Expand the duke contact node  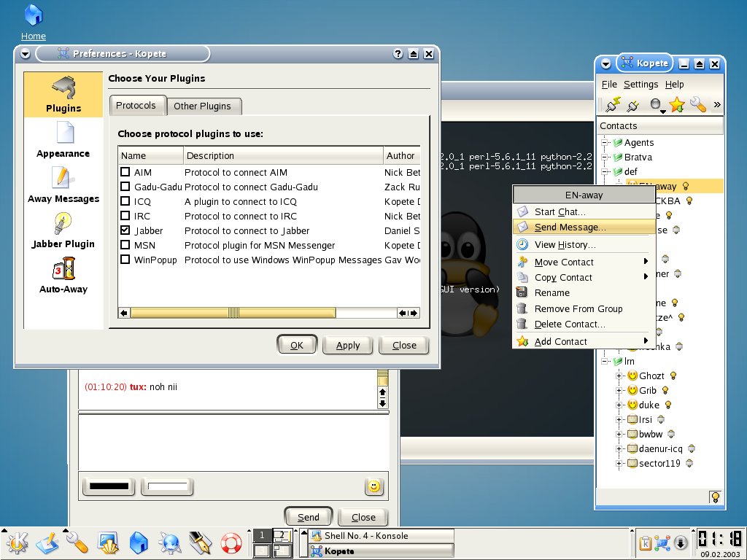click(x=619, y=405)
